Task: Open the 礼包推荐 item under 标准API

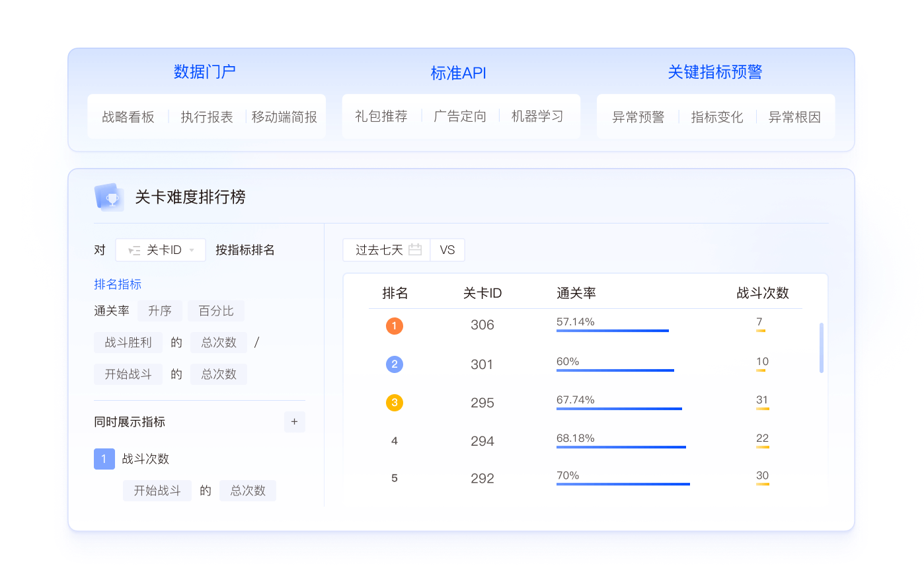Action: pos(381,116)
